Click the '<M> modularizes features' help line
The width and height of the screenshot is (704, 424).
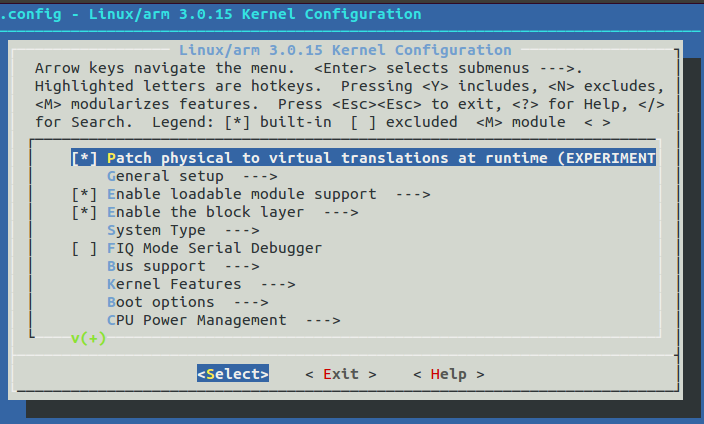coord(349,104)
